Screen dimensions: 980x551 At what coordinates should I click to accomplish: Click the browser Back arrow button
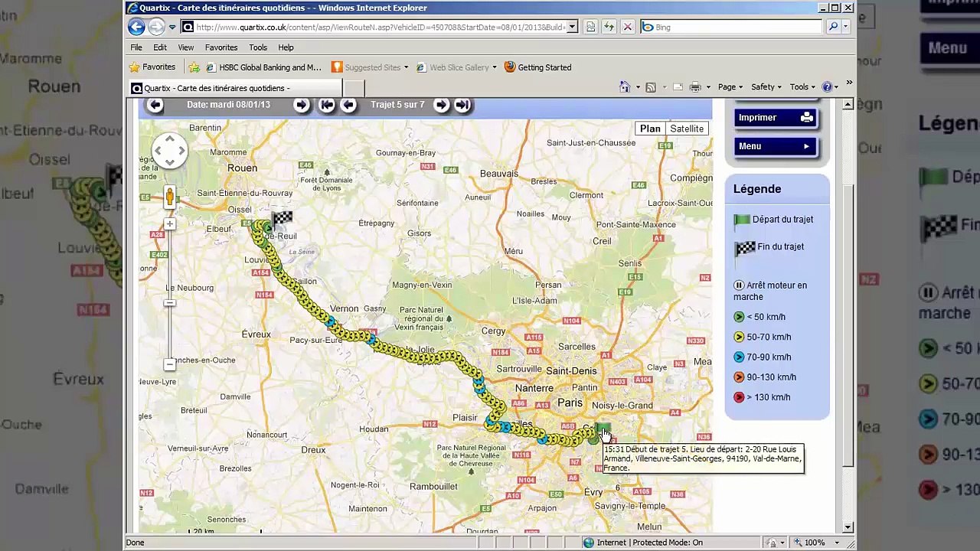136,27
